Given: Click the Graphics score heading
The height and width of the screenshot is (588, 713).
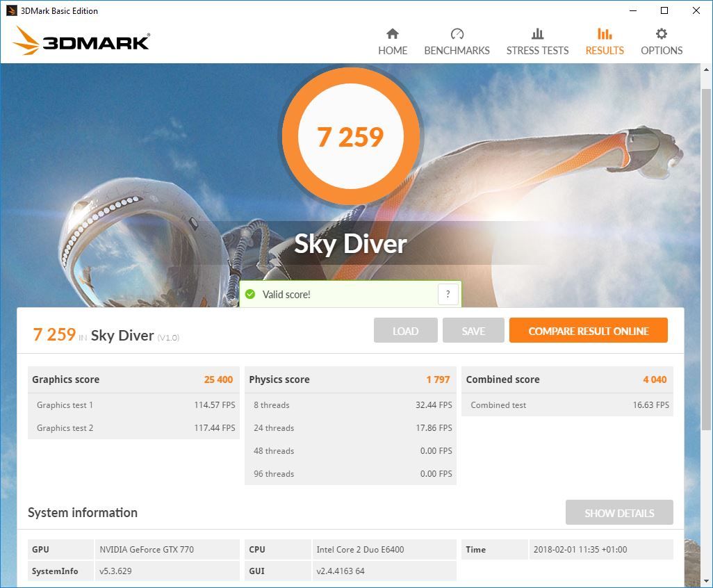Looking at the screenshot, I should coord(65,379).
